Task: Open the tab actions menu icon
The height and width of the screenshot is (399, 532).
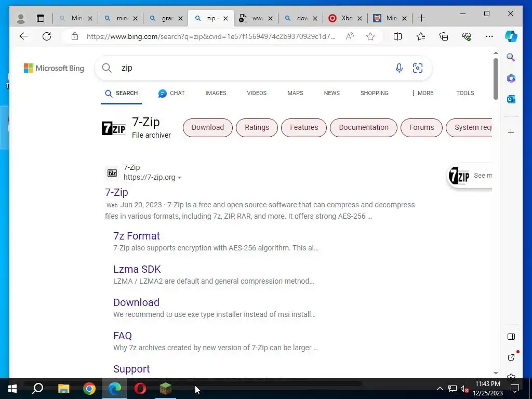Action: click(41, 18)
